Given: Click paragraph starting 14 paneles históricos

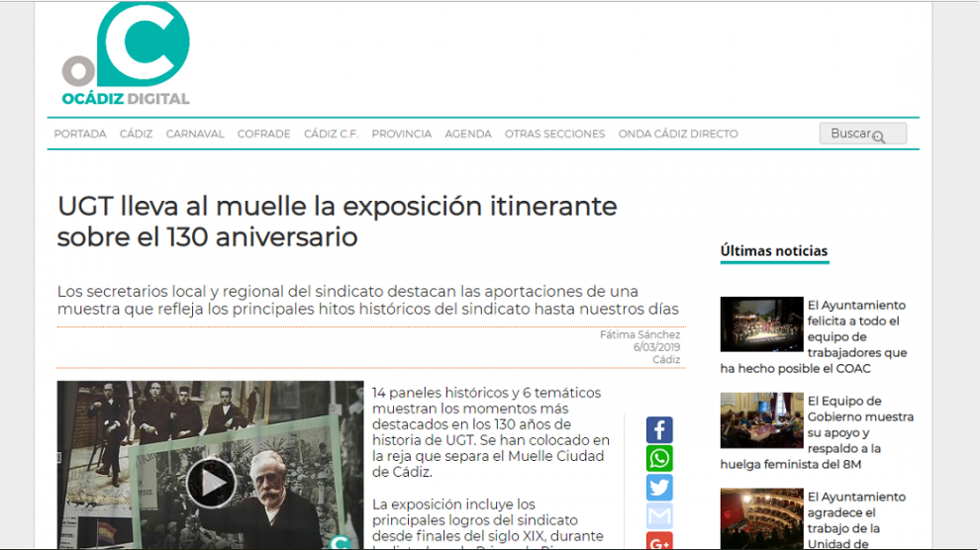Looking at the screenshot, I should click(491, 432).
